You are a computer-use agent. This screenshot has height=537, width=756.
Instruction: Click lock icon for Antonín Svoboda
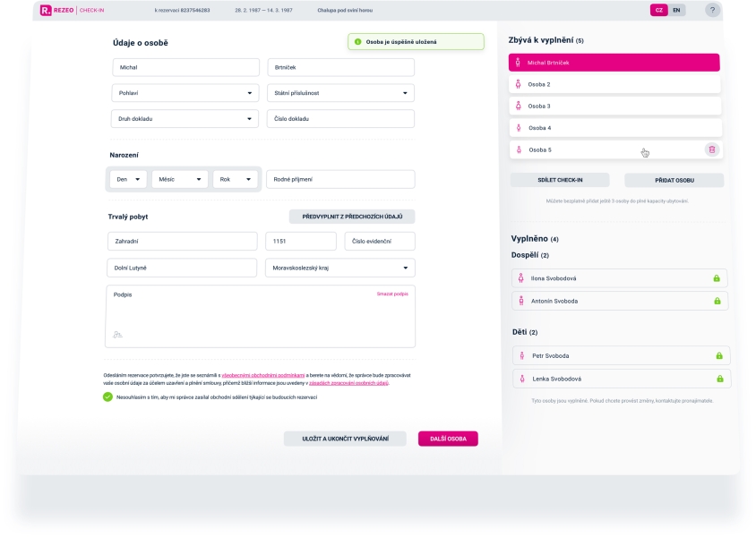(x=717, y=301)
